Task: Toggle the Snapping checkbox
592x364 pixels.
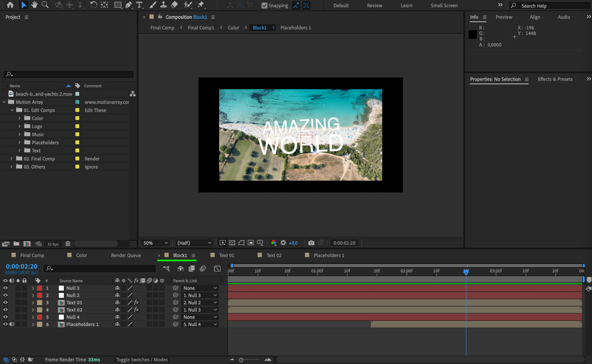Action: coord(264,5)
